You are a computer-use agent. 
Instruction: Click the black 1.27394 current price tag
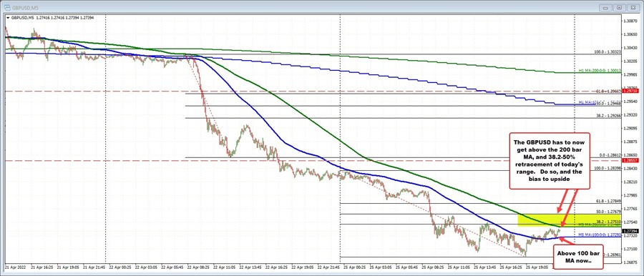[x=630, y=231]
